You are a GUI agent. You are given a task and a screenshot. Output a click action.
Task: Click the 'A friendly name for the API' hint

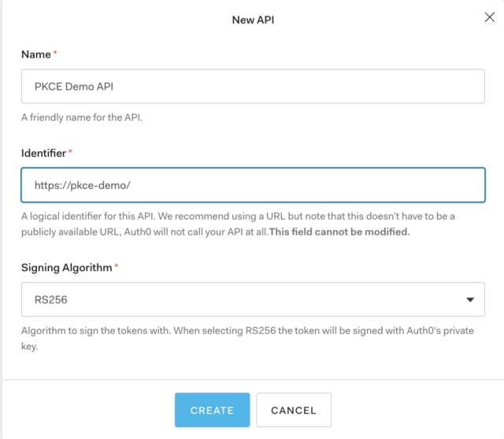[x=82, y=117]
